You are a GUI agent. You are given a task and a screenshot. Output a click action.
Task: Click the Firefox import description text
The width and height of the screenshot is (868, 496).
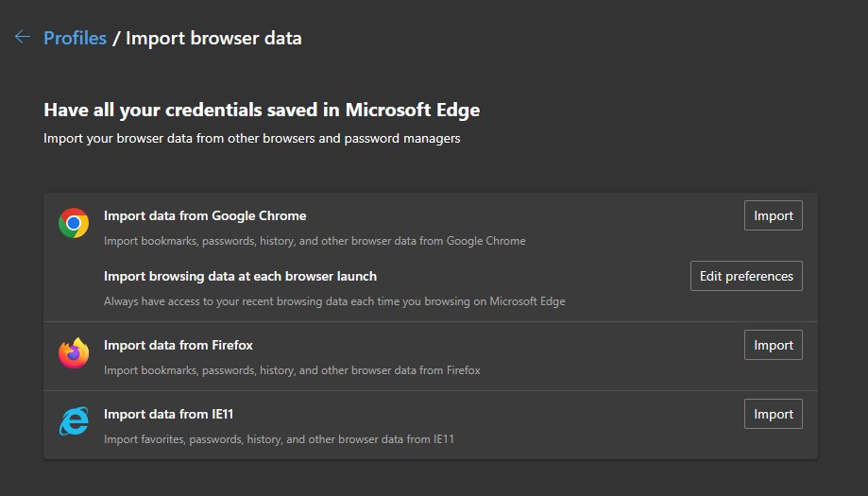pyautogui.click(x=292, y=370)
